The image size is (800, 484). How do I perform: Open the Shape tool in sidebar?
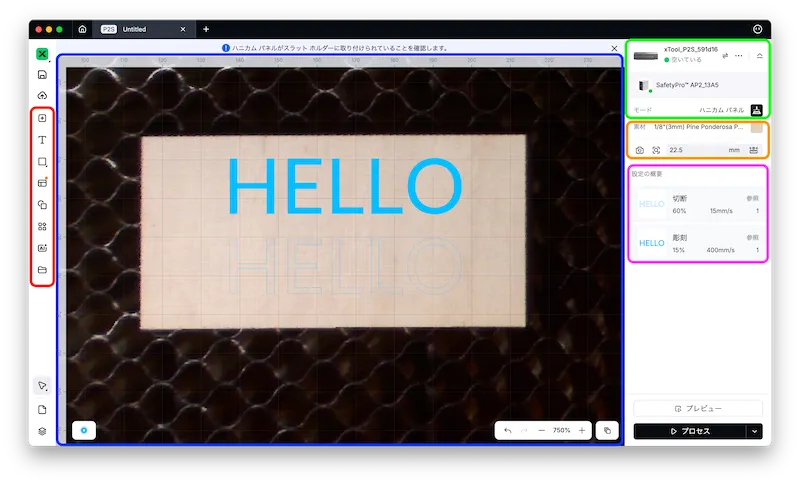42,161
